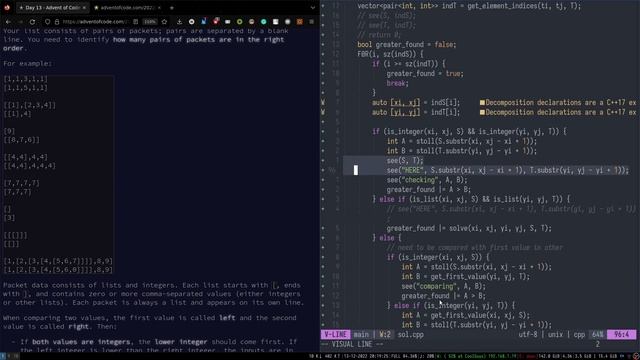Reload the Advent of Code page
Image resolution: width=640 pixels, height=360 pixels.
coord(32,22)
